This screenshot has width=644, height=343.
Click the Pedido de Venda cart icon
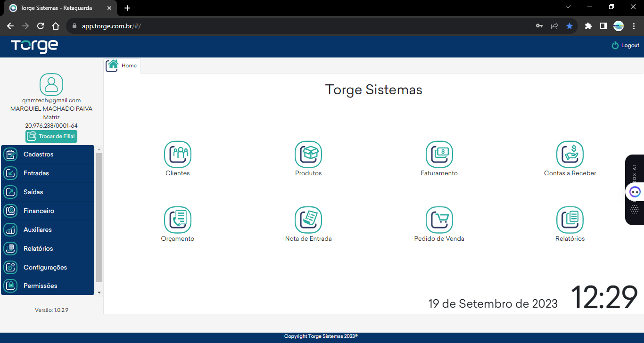439,220
